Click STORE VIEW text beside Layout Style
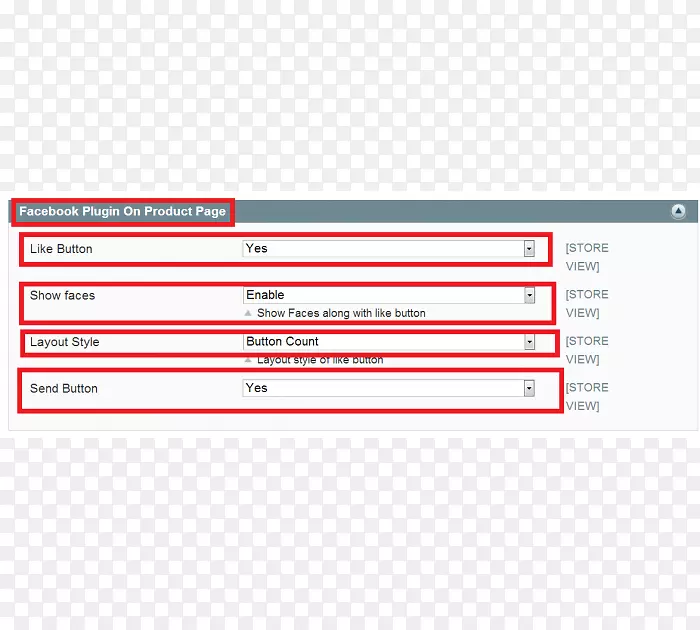The image size is (700, 630). click(x=587, y=350)
